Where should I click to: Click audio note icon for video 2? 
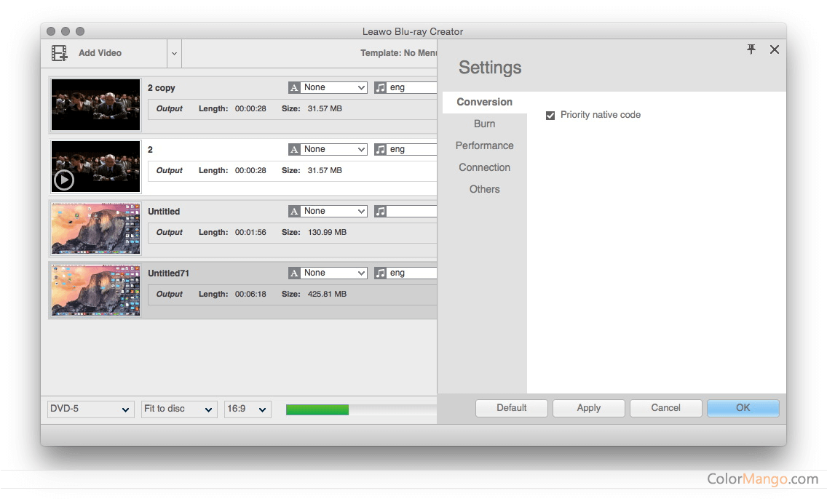coord(380,150)
